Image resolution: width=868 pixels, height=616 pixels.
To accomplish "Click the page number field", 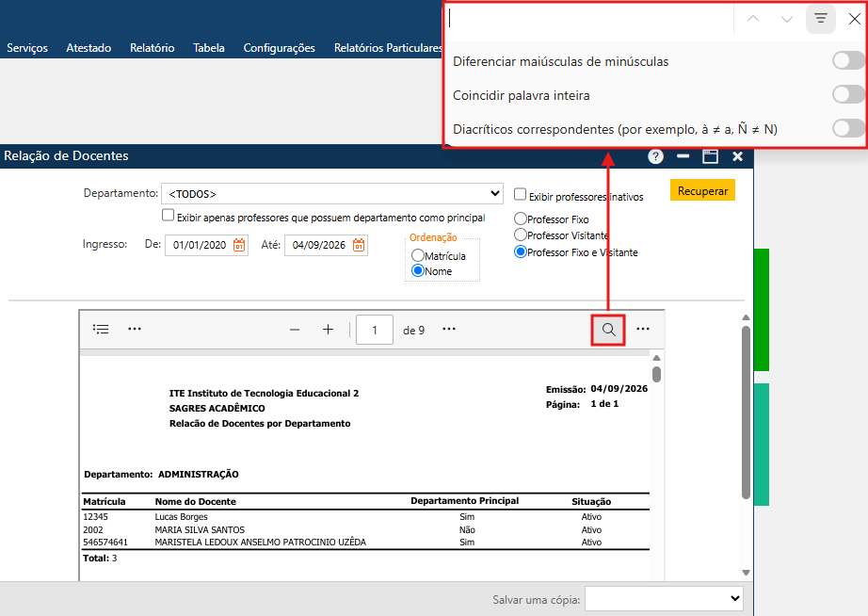I will tap(375, 330).
